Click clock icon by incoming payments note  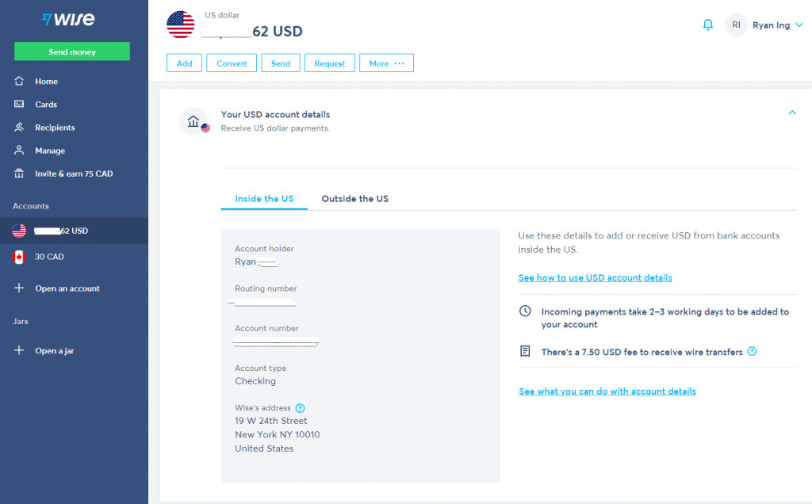pos(525,311)
